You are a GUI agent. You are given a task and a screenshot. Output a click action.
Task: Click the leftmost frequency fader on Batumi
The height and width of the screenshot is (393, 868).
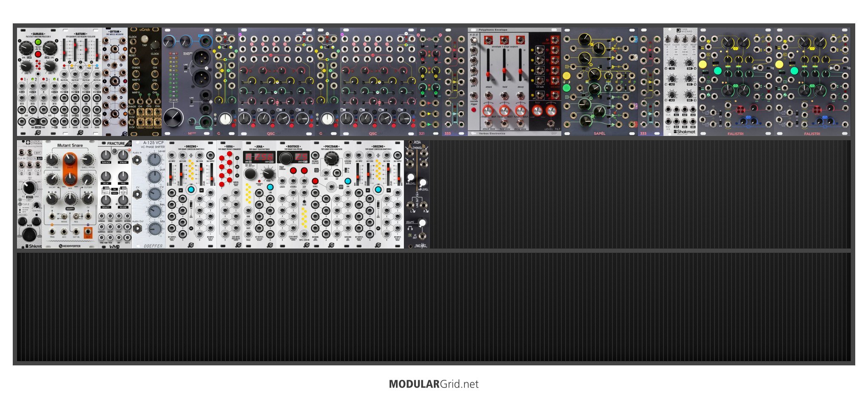pos(65,50)
